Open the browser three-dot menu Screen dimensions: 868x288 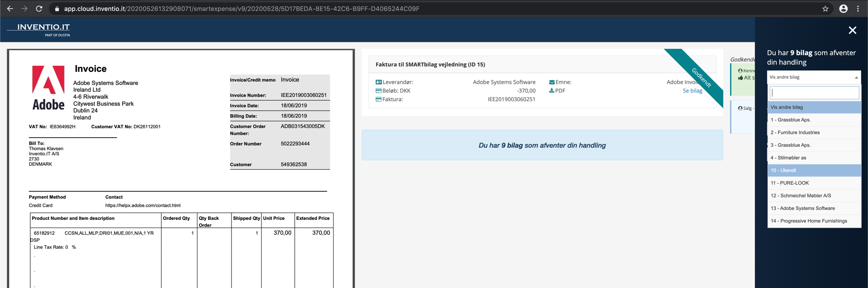[858, 9]
